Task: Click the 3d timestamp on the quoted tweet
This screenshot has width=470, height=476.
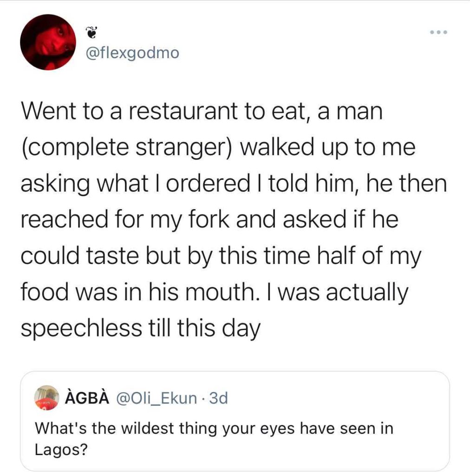Action: pos(218,398)
